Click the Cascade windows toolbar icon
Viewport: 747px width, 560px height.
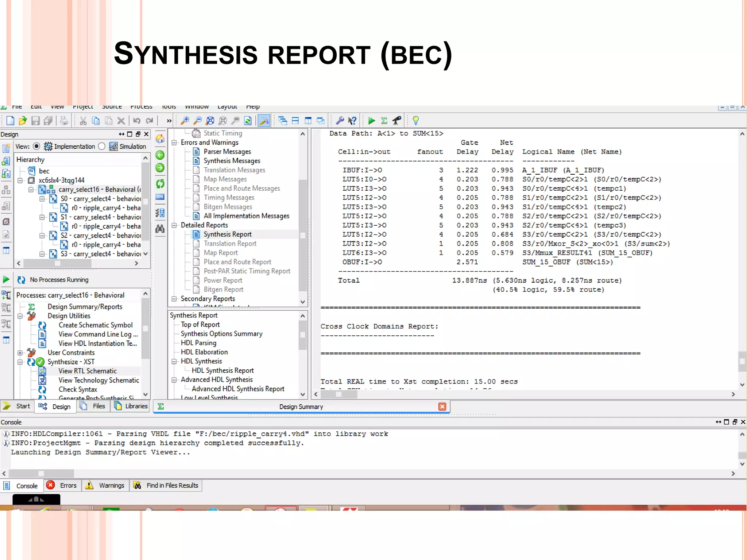[283, 121]
